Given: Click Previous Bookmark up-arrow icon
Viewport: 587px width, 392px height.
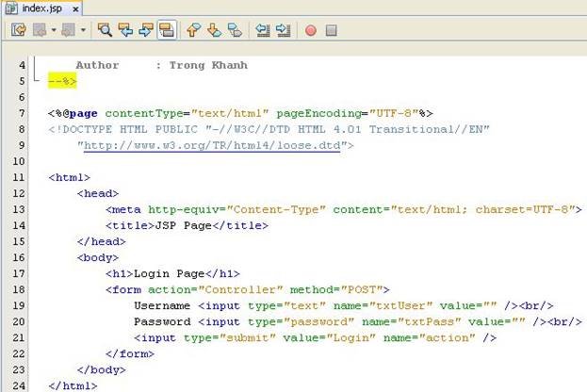Looking at the screenshot, I should click(193, 30).
